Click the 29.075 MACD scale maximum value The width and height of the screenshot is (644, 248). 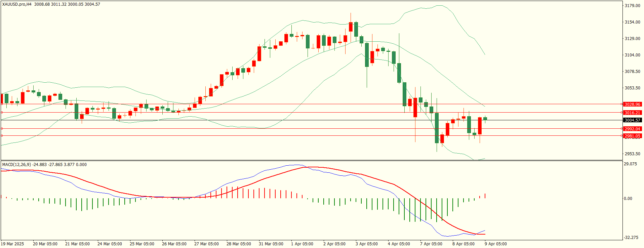pos(630,164)
